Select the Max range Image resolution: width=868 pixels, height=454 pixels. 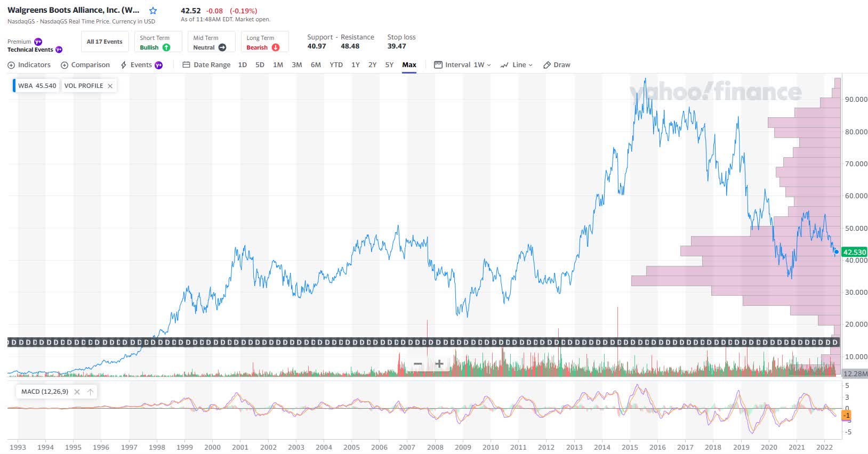click(x=409, y=65)
